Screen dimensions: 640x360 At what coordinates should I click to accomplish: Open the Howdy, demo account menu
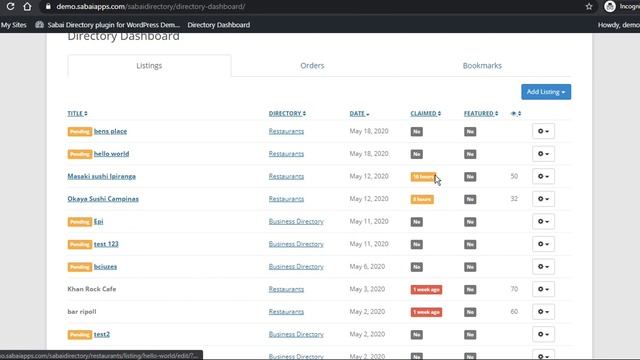pos(618,25)
